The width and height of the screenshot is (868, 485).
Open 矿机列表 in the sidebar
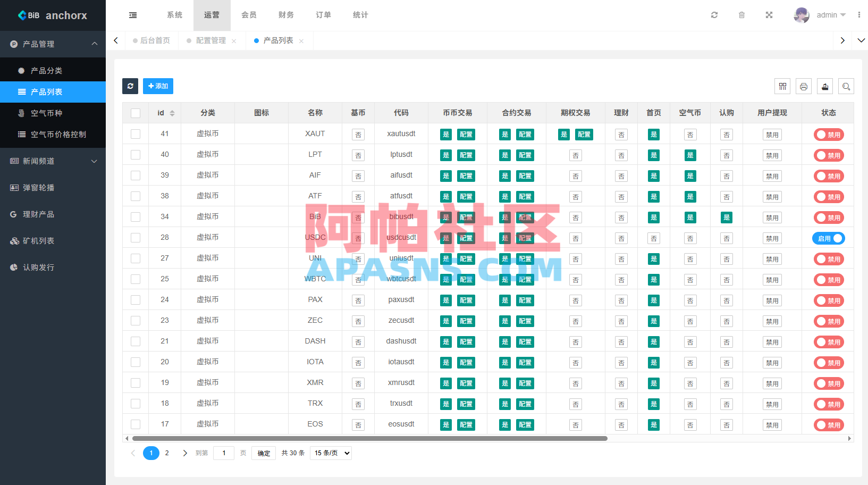(x=53, y=241)
